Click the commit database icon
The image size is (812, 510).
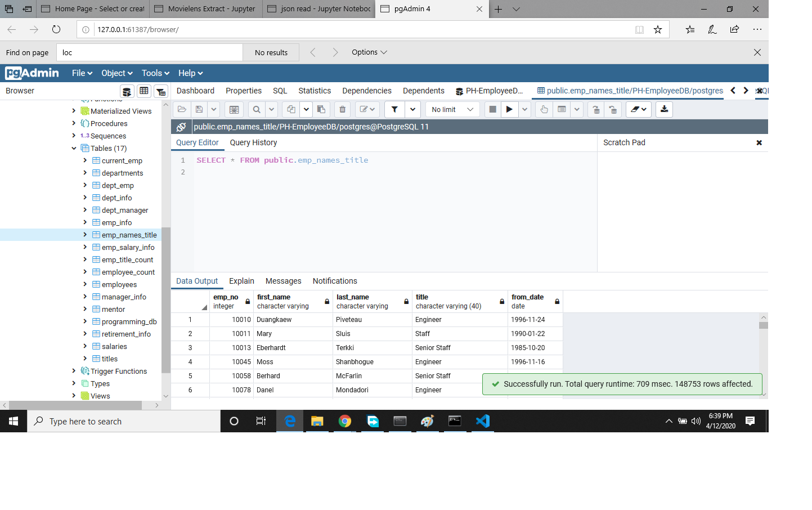tap(596, 109)
